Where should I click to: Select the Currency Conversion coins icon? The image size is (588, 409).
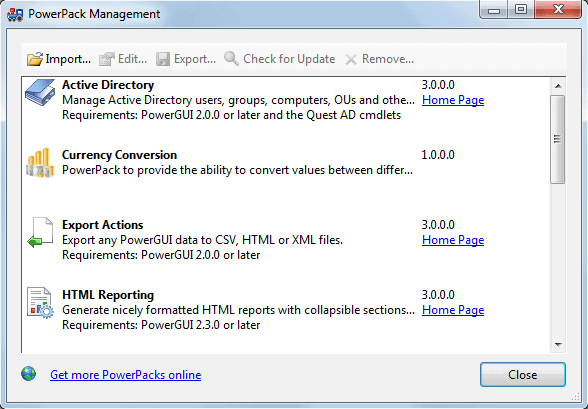tap(40, 163)
